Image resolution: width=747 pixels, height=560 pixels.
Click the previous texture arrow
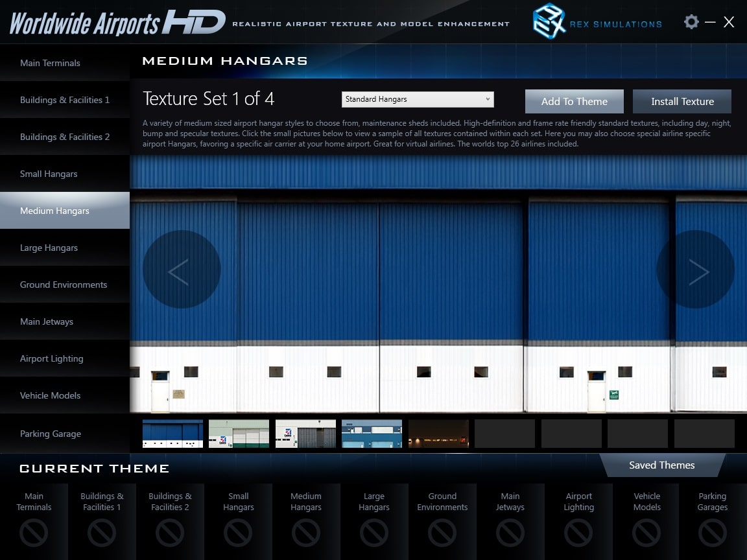181,270
